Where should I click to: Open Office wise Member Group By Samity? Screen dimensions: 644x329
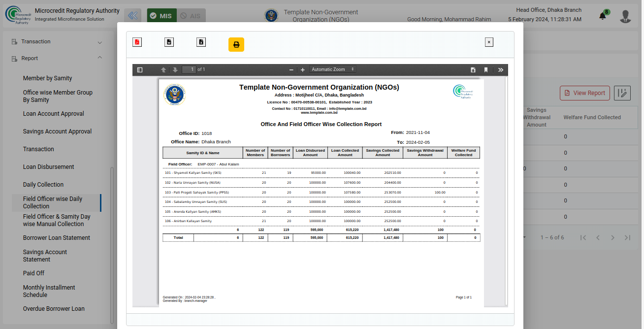tap(58, 96)
